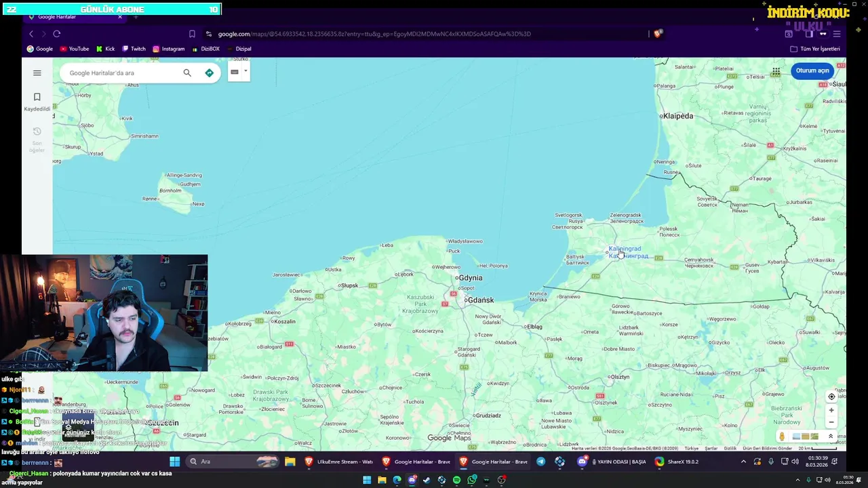Toggle the 20 km map scale bar
The height and width of the screenshot is (488, 868).
point(816,448)
